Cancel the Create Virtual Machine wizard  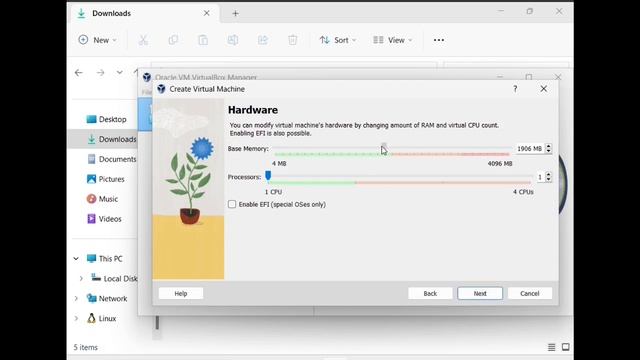pyautogui.click(x=529, y=293)
